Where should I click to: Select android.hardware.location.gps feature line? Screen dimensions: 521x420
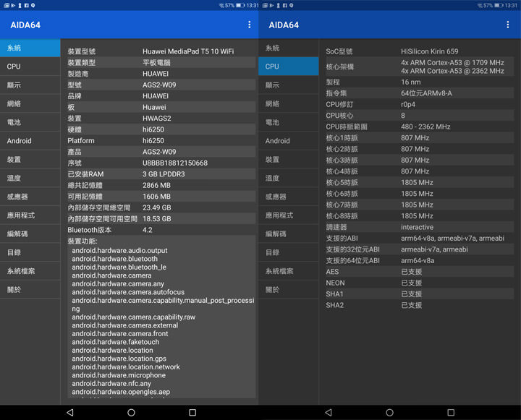[119, 359]
